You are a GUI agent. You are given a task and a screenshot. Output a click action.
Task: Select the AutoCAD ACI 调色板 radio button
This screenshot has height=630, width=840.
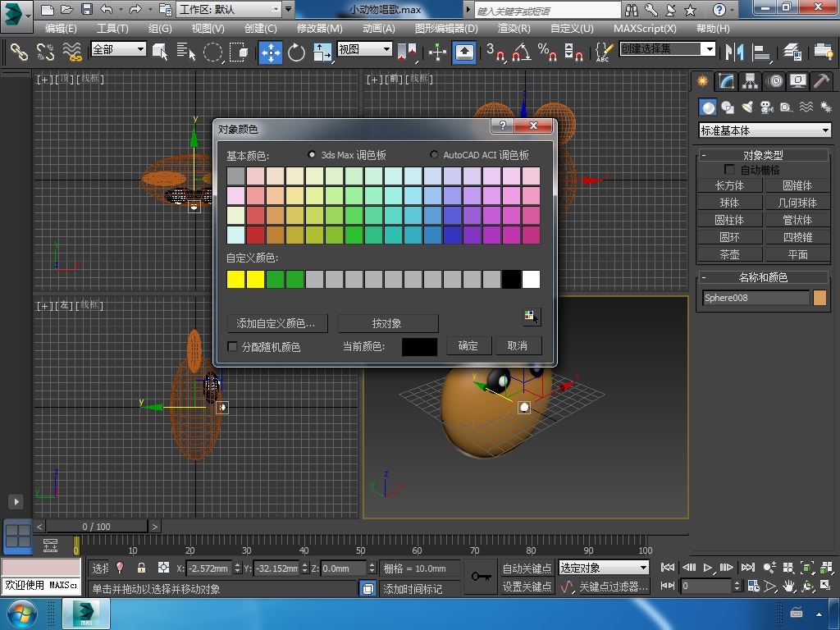[x=435, y=155]
